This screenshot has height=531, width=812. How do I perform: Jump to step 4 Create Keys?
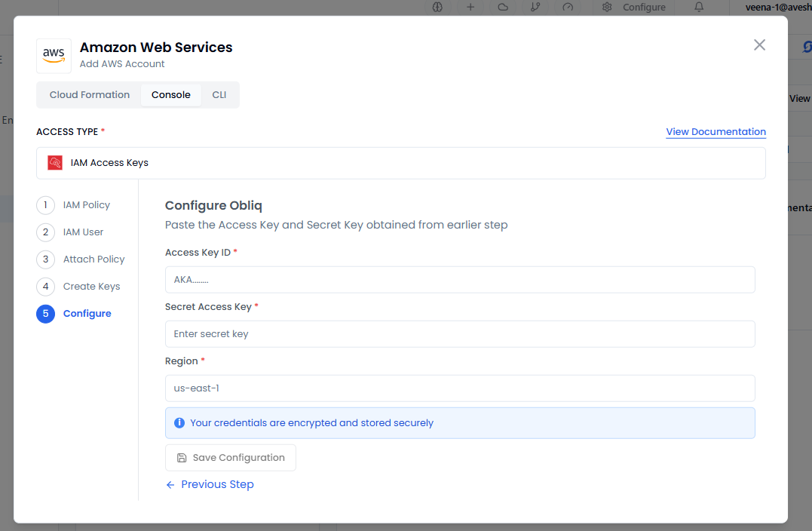pyautogui.click(x=91, y=287)
